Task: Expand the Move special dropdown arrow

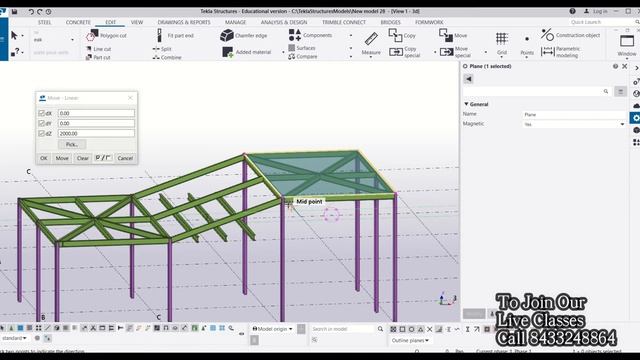Action: tap(485, 52)
